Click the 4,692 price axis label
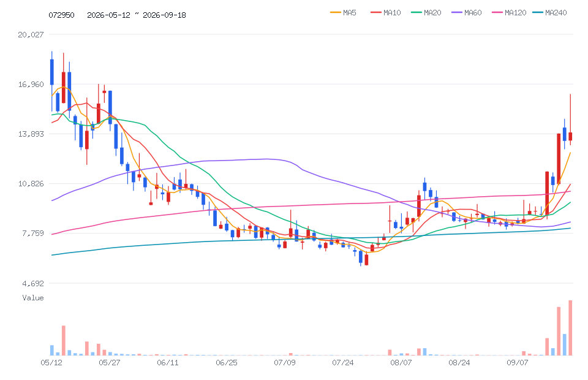Viewport: 588px width, 380px height. (x=33, y=283)
